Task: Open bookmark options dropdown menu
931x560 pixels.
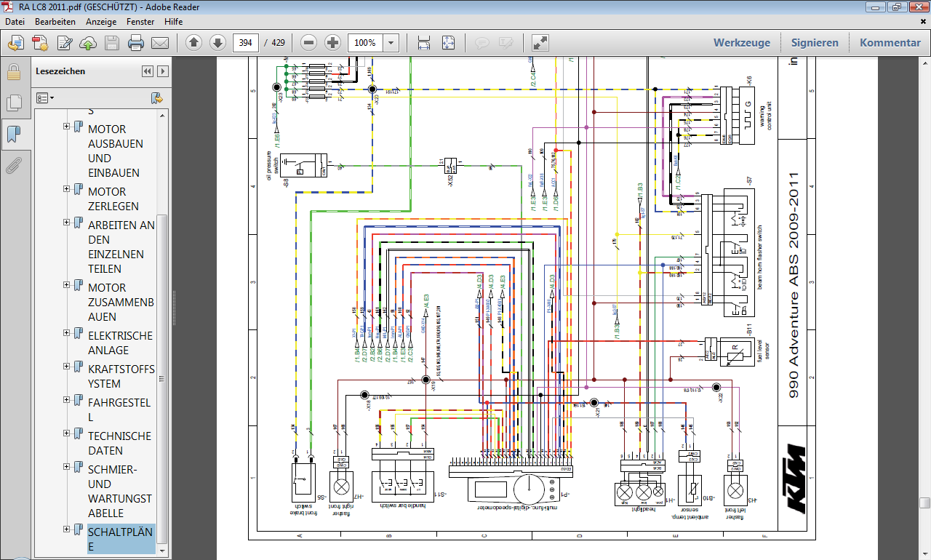Action: [45, 97]
